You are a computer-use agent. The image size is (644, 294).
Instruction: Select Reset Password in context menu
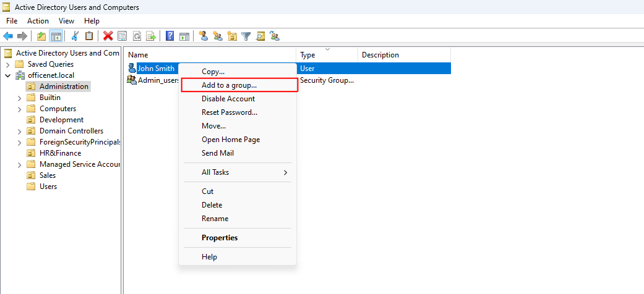pyautogui.click(x=229, y=112)
